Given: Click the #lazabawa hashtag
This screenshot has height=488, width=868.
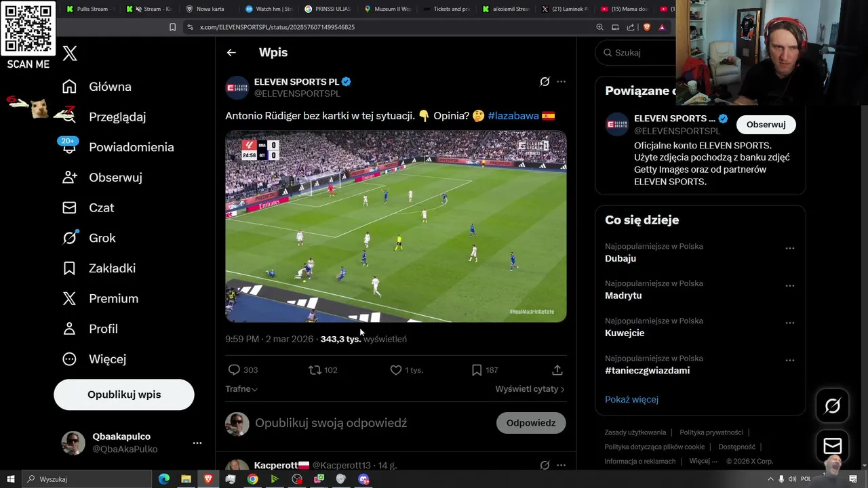Looking at the screenshot, I should (x=513, y=116).
